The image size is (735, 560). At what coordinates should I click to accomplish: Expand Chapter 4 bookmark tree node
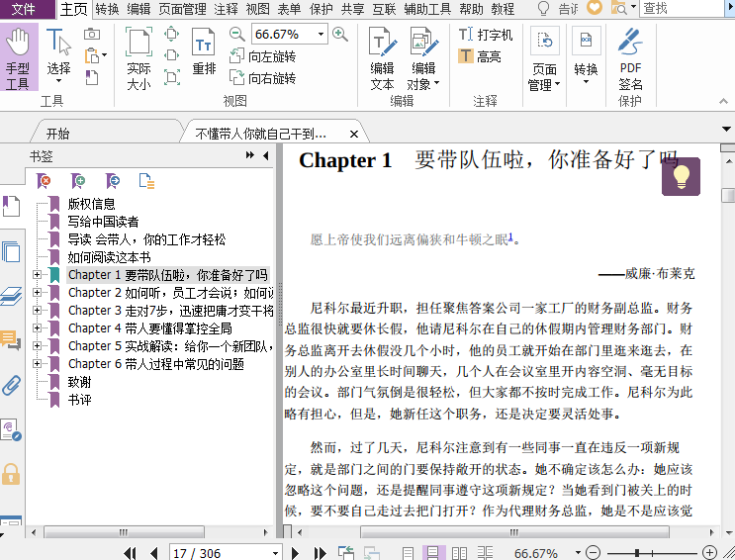click(x=37, y=327)
